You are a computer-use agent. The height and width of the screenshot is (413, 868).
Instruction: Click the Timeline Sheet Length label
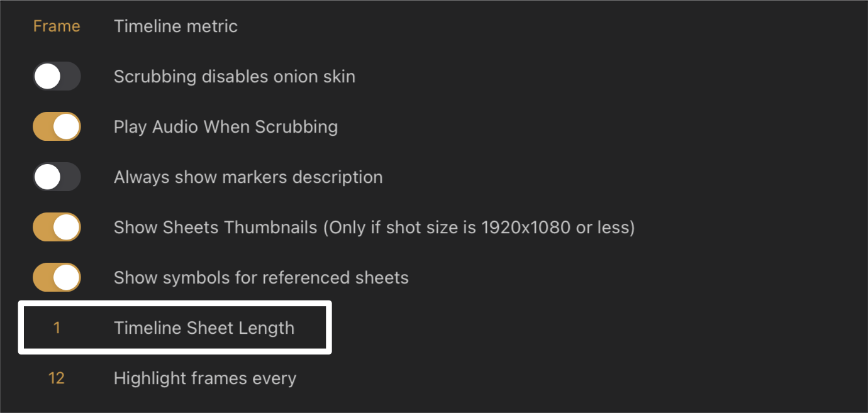click(204, 328)
